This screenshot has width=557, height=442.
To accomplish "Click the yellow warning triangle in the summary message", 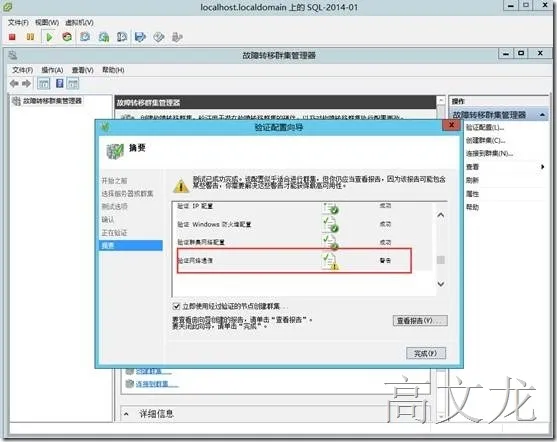I will tap(181, 185).
